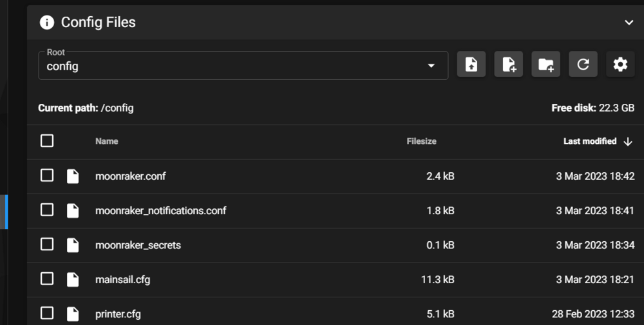The height and width of the screenshot is (325, 644).
Task: Toggle the select-all checkbox in header
Action: click(x=47, y=141)
